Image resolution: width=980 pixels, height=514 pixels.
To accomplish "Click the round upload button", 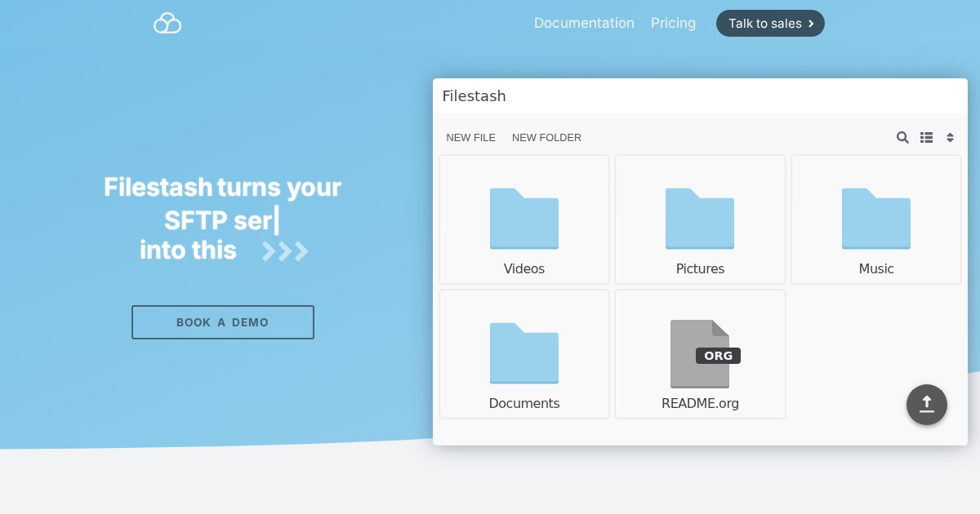I will pos(927,405).
